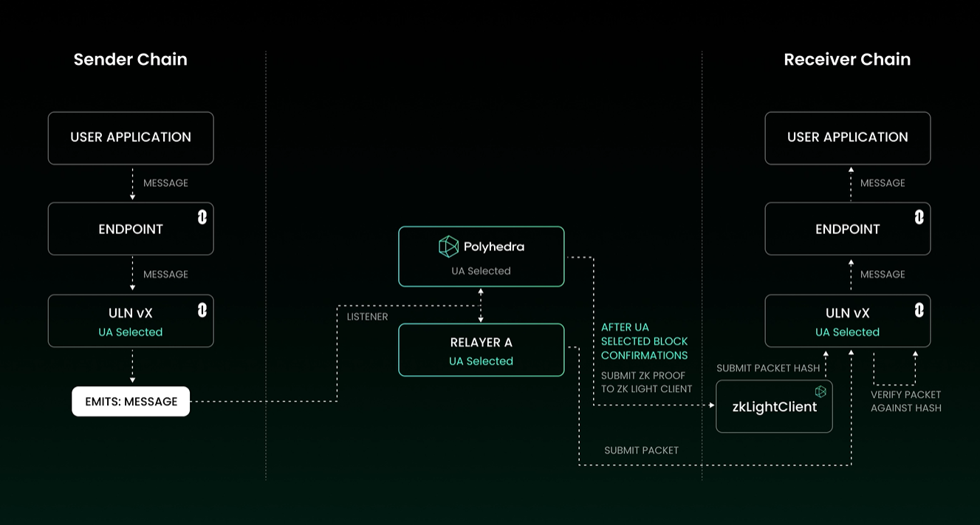Click the small Polyhedra icon in zkLightClient box

820,391
